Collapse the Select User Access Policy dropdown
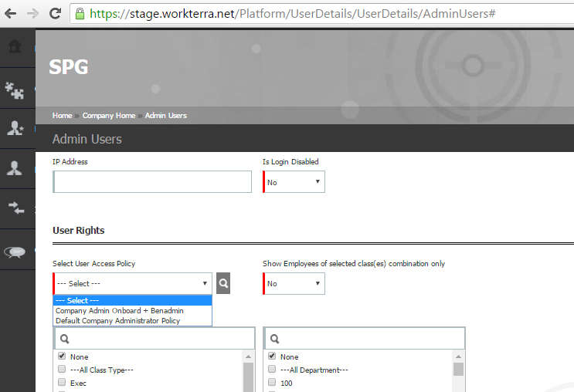The width and height of the screenshot is (574, 392). [132, 283]
